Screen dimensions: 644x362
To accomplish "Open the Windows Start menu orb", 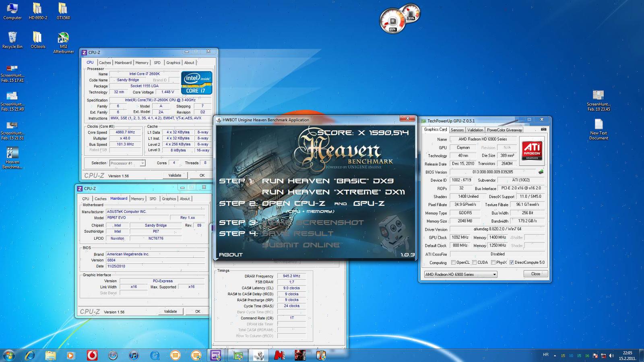I will (9, 355).
